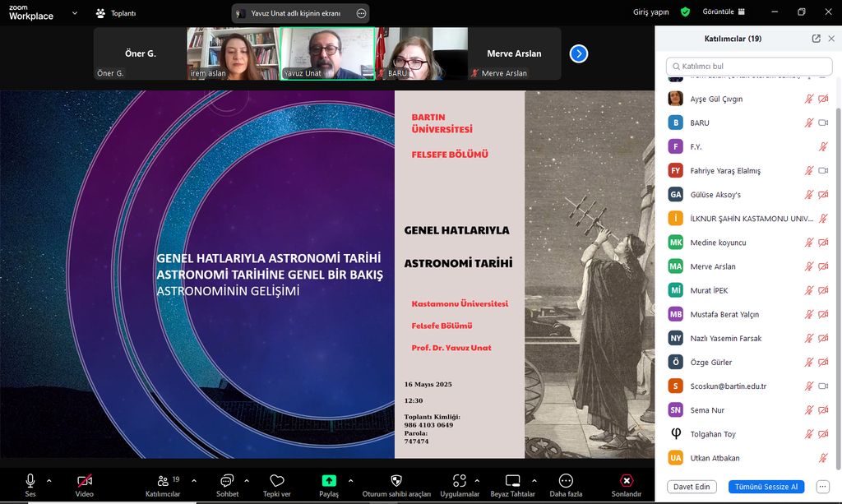Open the Tepki ver reactions
Viewport: 842px width, 504px height.
click(276, 484)
